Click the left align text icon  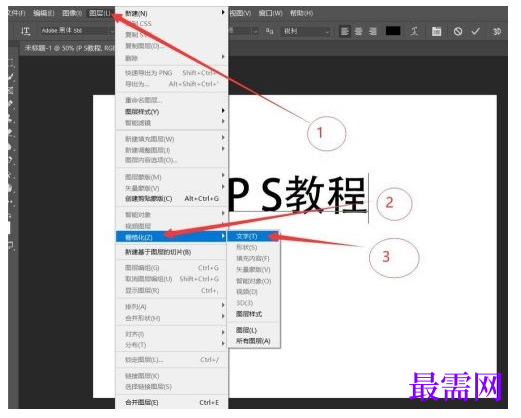pos(345,31)
